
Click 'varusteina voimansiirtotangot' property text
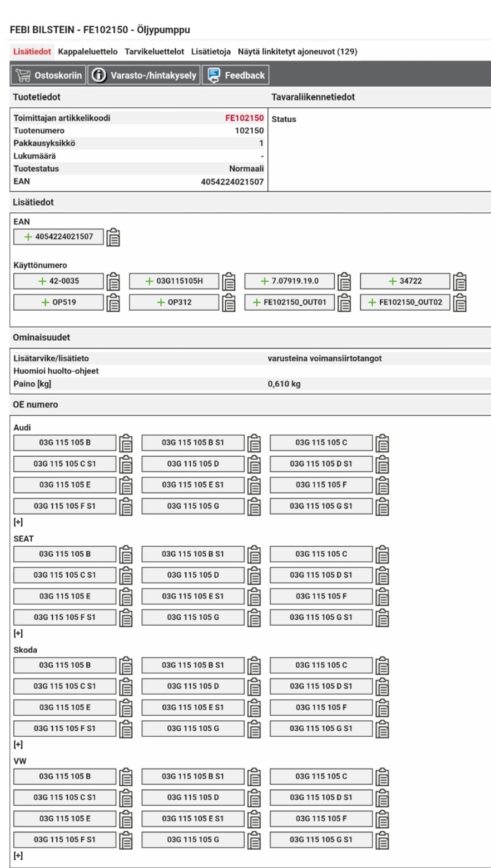coord(325,359)
